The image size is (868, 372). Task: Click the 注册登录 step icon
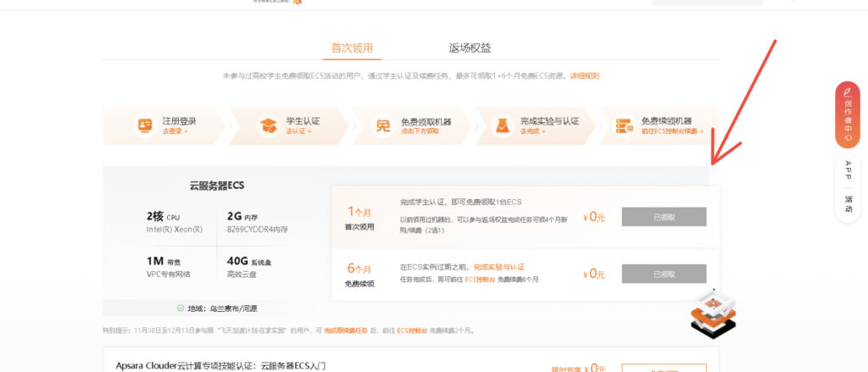146,125
